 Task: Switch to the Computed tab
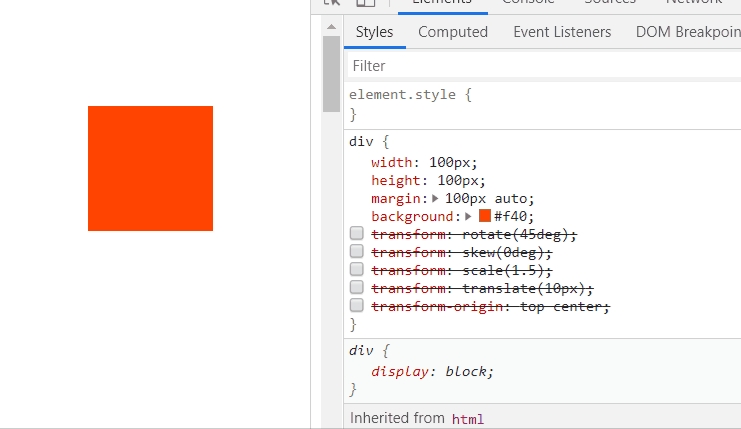(452, 32)
